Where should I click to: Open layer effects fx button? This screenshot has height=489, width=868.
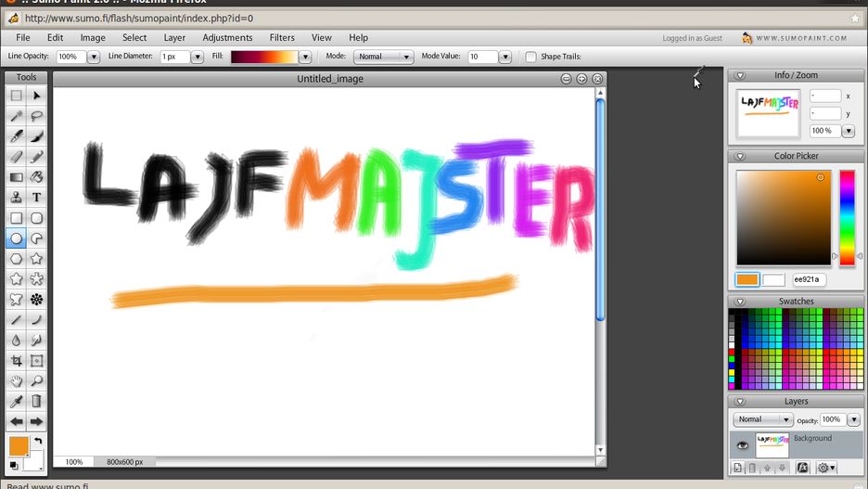pyautogui.click(x=802, y=468)
